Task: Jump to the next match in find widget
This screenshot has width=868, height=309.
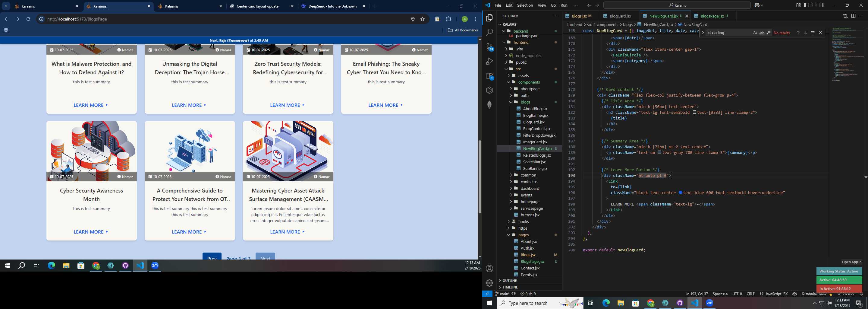Action: click(x=805, y=33)
